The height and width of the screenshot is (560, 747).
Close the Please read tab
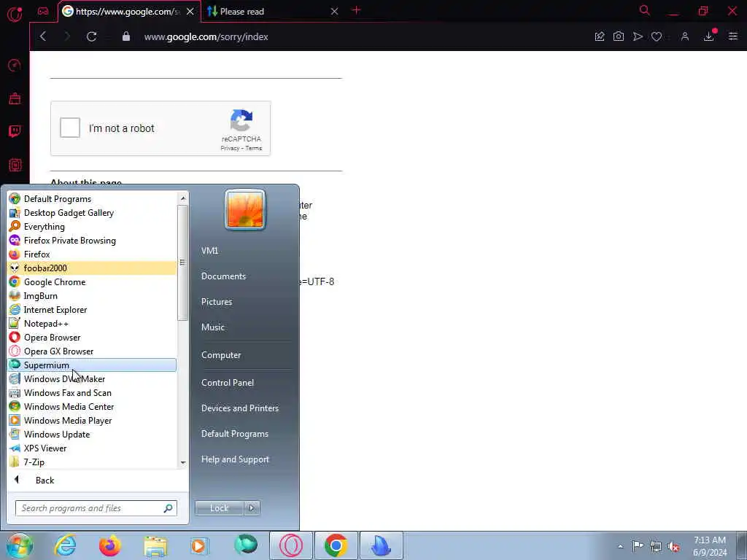coord(334,11)
